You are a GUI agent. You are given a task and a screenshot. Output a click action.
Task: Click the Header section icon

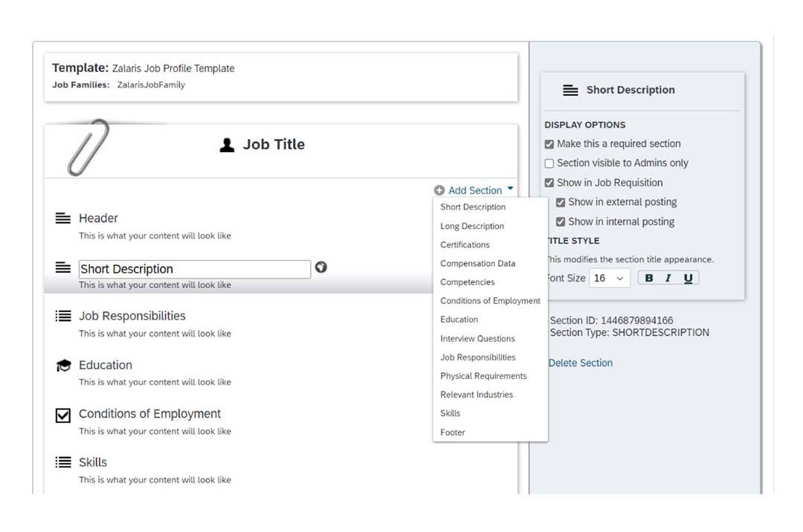[x=63, y=218]
